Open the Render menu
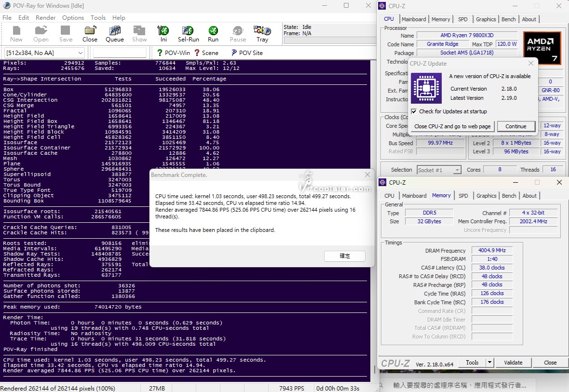569x392 pixels. (x=45, y=17)
